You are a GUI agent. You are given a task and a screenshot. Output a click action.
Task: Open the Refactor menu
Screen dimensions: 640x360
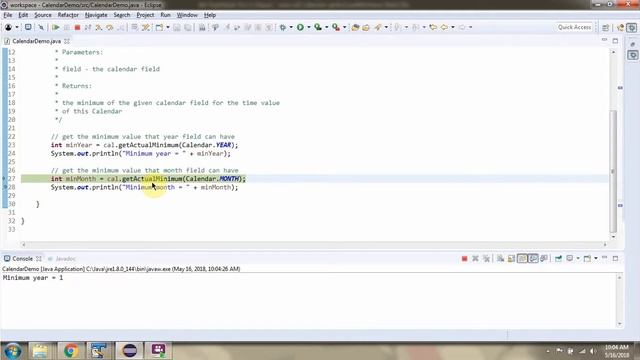click(x=68, y=15)
